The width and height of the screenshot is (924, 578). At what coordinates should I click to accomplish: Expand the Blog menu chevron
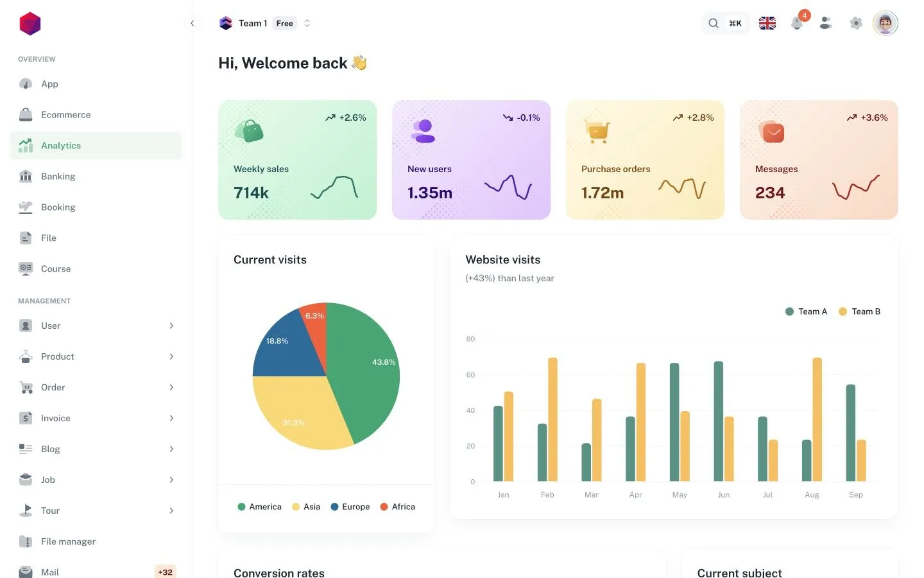[x=171, y=449]
